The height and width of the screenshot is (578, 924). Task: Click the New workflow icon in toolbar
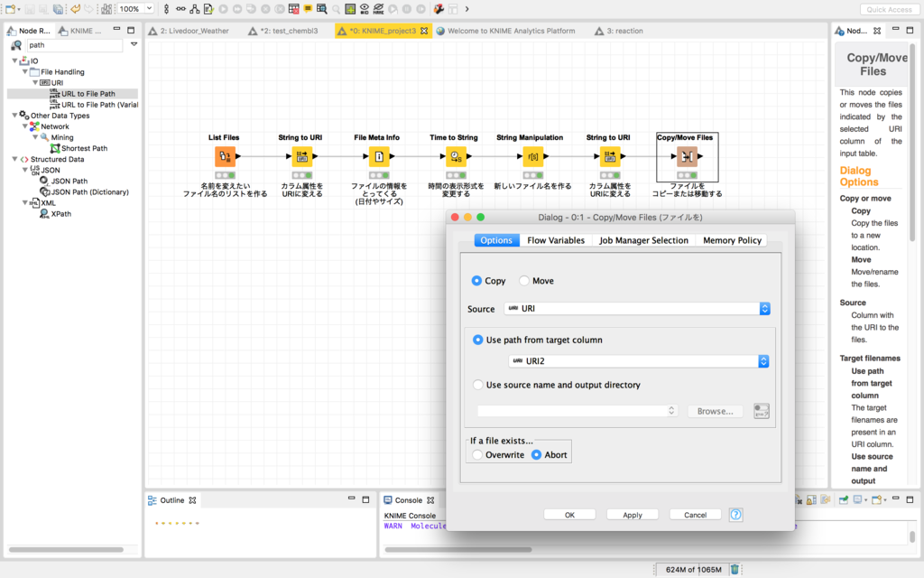(x=10, y=9)
